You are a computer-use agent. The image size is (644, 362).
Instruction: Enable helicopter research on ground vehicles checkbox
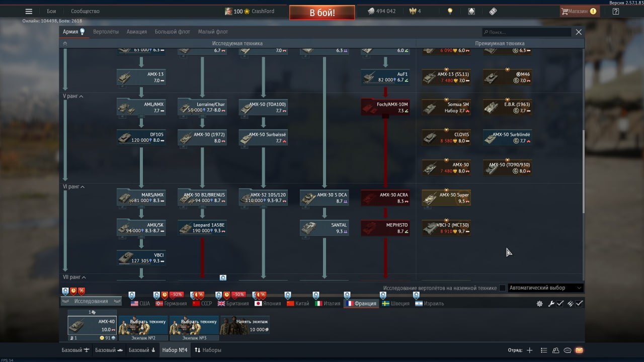pyautogui.click(x=502, y=288)
